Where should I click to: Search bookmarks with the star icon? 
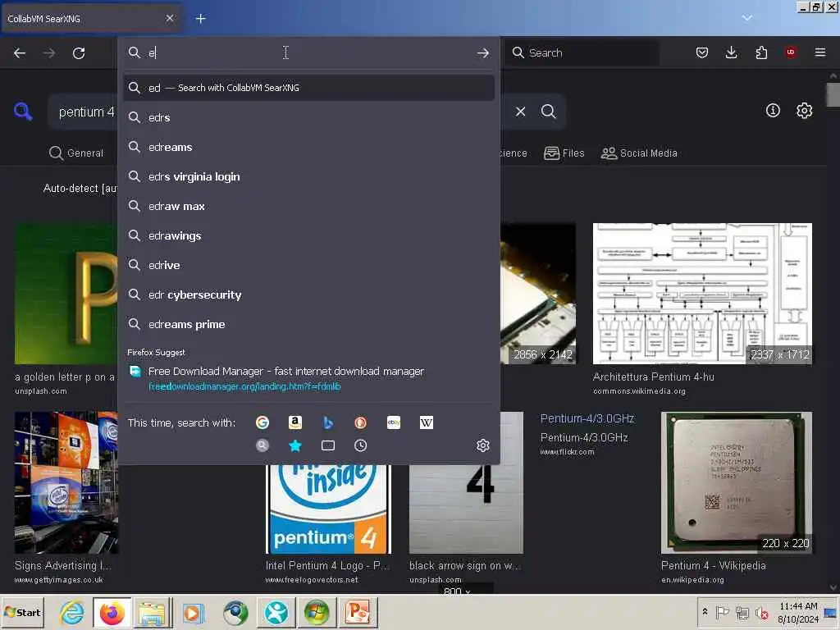(x=295, y=445)
